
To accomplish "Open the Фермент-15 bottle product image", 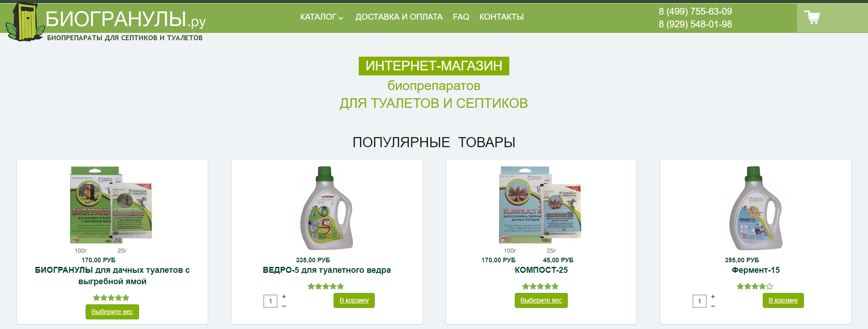I will (x=755, y=208).
